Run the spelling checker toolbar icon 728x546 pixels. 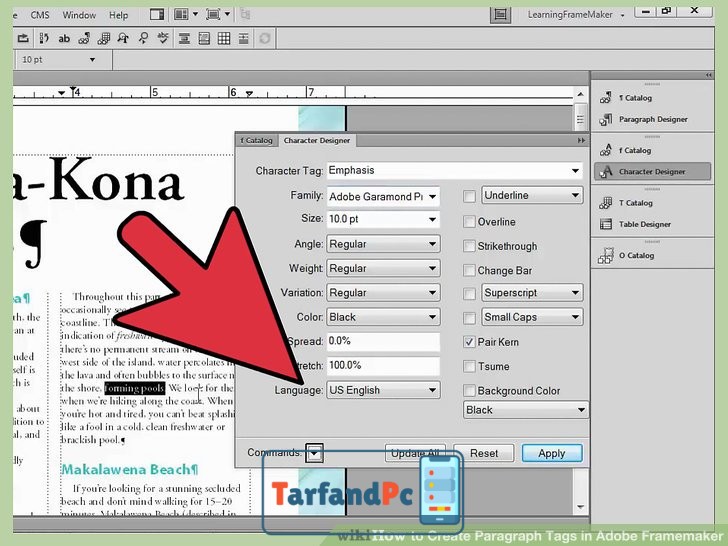(162, 39)
